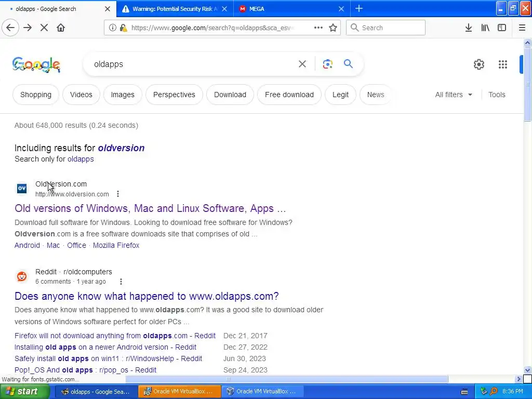Filter results by Images

tap(123, 95)
